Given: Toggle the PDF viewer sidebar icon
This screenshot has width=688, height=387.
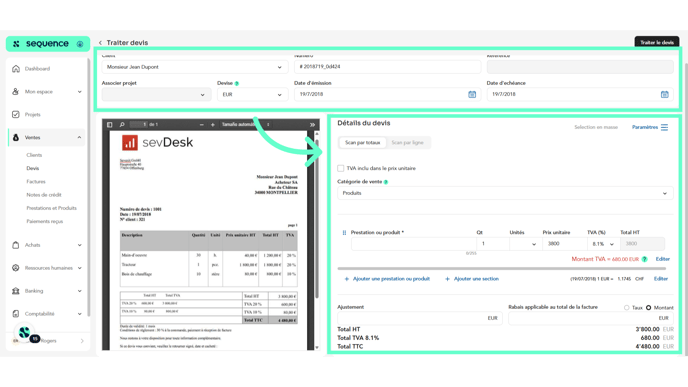Looking at the screenshot, I should [110, 125].
